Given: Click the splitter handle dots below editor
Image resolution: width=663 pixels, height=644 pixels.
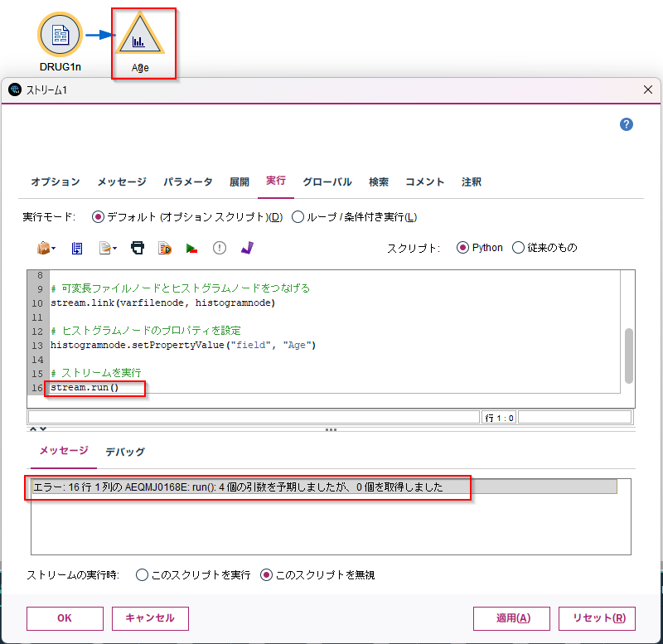Looking at the screenshot, I should [331, 429].
